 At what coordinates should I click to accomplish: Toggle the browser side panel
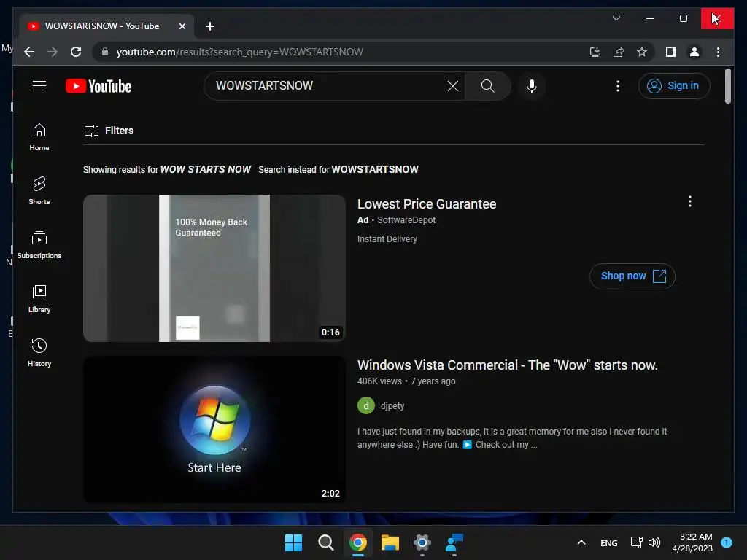click(x=671, y=52)
